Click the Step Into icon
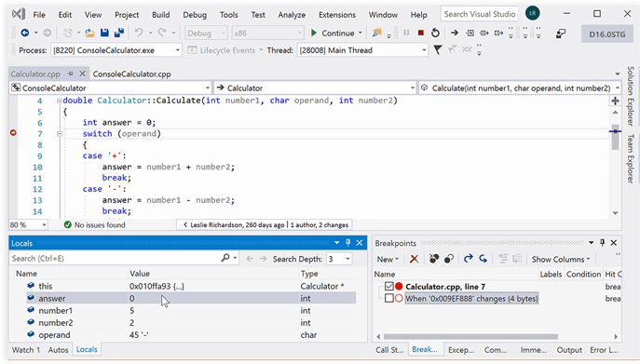 click(x=470, y=33)
